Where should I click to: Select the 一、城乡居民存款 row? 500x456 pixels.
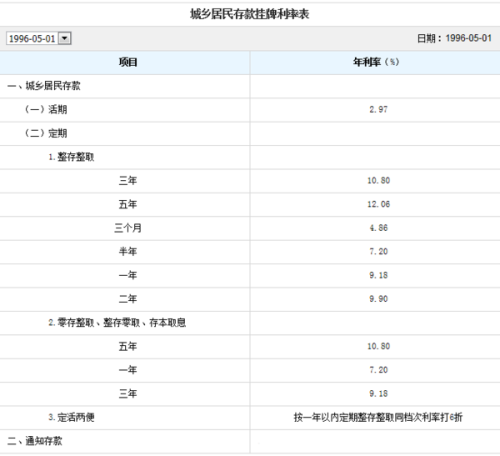pyautogui.click(x=250, y=86)
